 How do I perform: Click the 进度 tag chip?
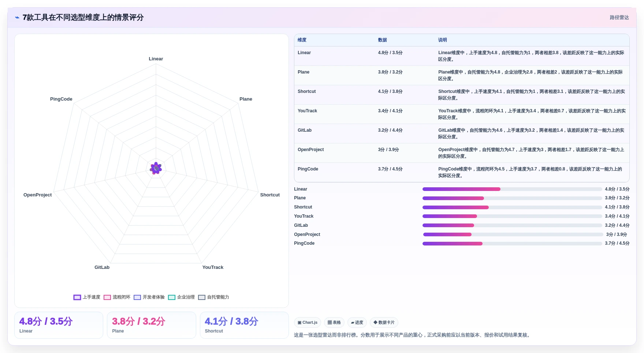coord(357,322)
